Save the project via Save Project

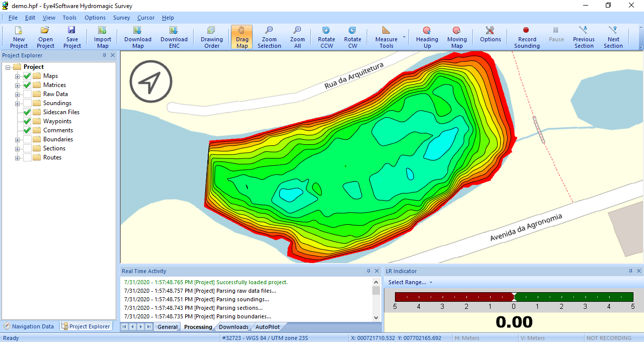[x=72, y=37]
